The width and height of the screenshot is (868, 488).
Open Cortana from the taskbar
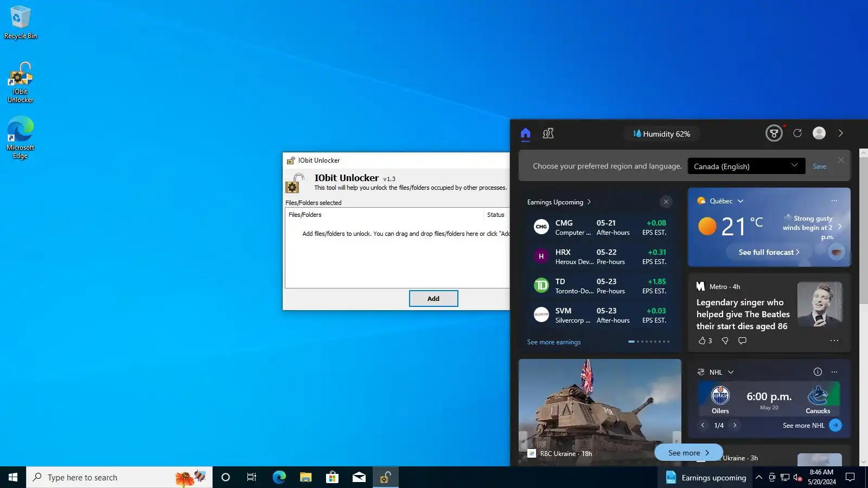tap(226, 477)
